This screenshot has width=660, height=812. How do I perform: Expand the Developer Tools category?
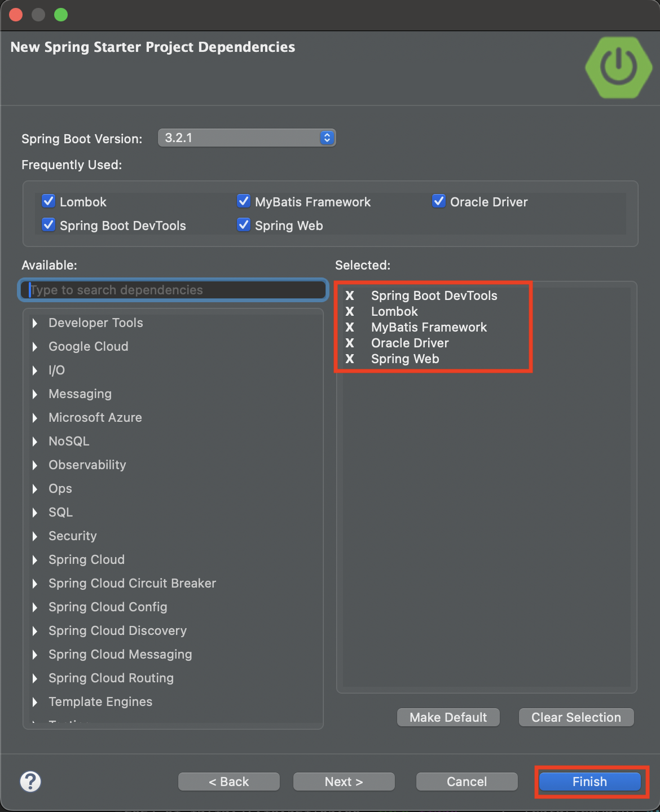coord(35,323)
